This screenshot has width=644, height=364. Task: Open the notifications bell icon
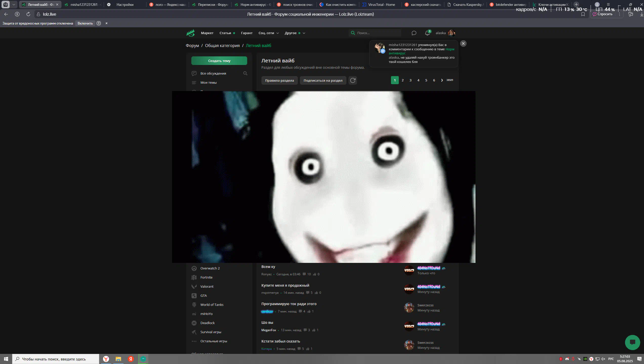[x=427, y=33]
